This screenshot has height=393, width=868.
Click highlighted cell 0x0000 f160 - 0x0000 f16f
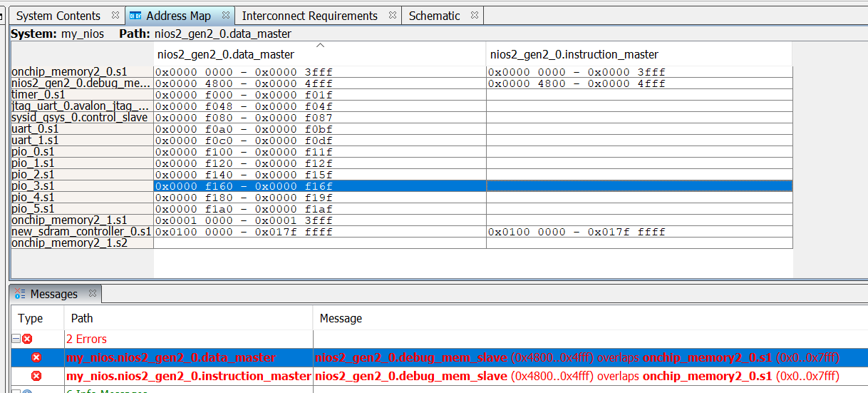pyautogui.click(x=320, y=186)
